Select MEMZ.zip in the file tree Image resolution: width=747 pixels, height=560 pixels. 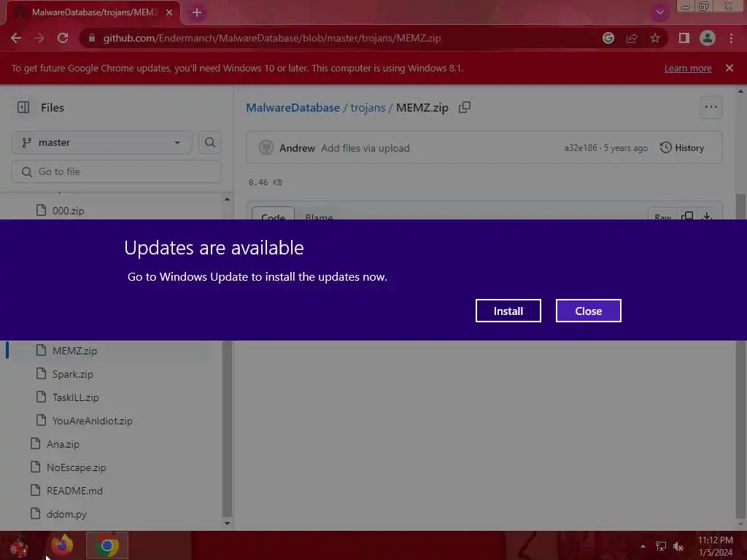pos(74,351)
